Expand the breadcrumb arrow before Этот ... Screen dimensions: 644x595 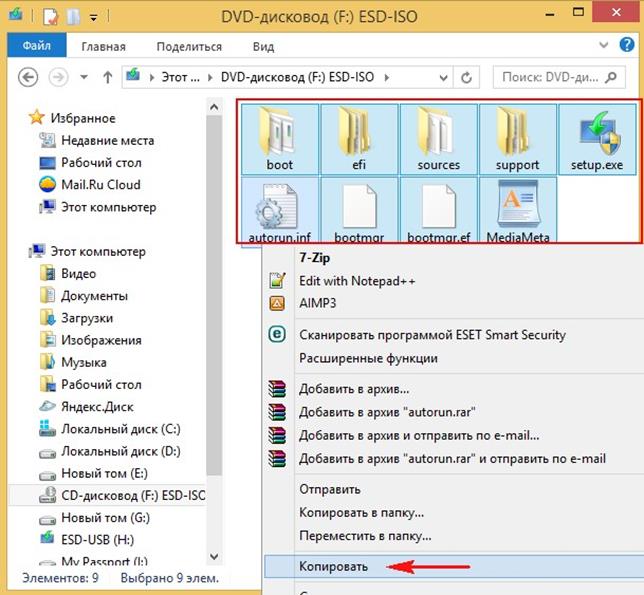tap(152, 77)
